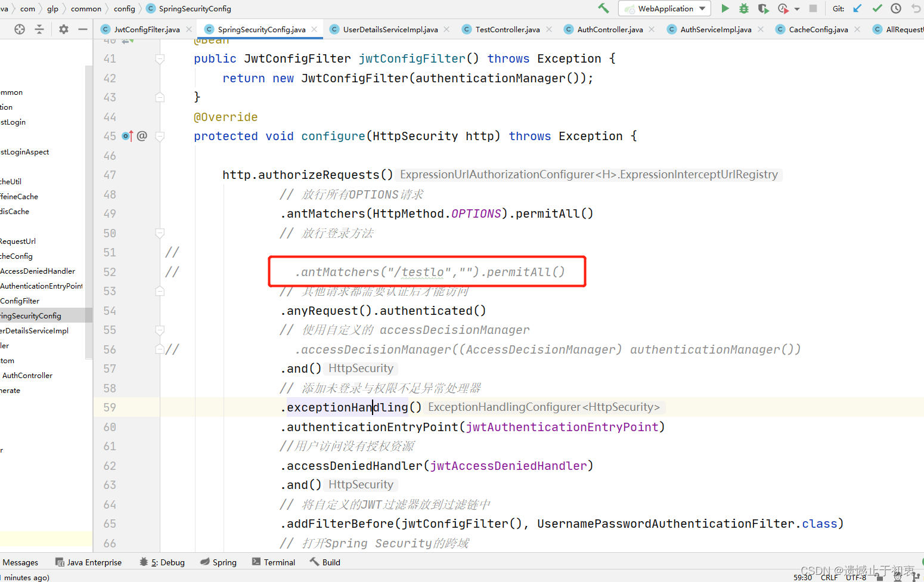The image size is (924, 582).
Task: Click the Git rollback arrow icon
Action: pyautogui.click(x=916, y=8)
